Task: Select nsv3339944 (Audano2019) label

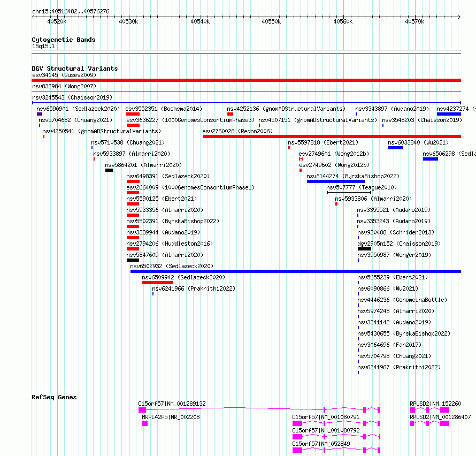Action: pyautogui.click(x=163, y=232)
